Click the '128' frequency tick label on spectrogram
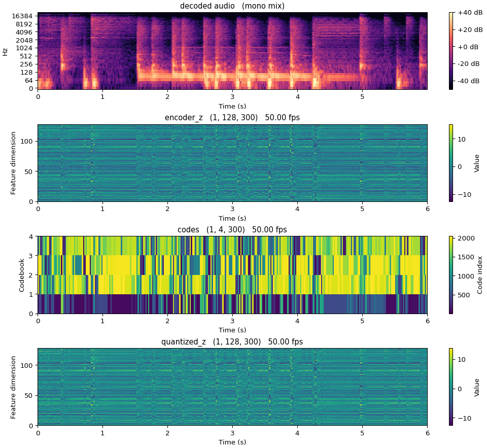Image resolution: width=487 pixels, height=448 pixels. pos(27,73)
